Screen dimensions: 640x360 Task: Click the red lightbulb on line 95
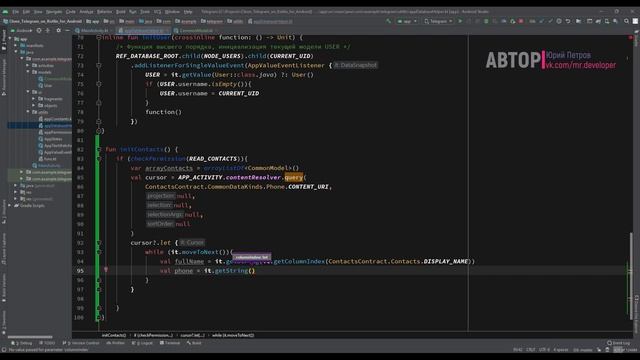pos(106,269)
